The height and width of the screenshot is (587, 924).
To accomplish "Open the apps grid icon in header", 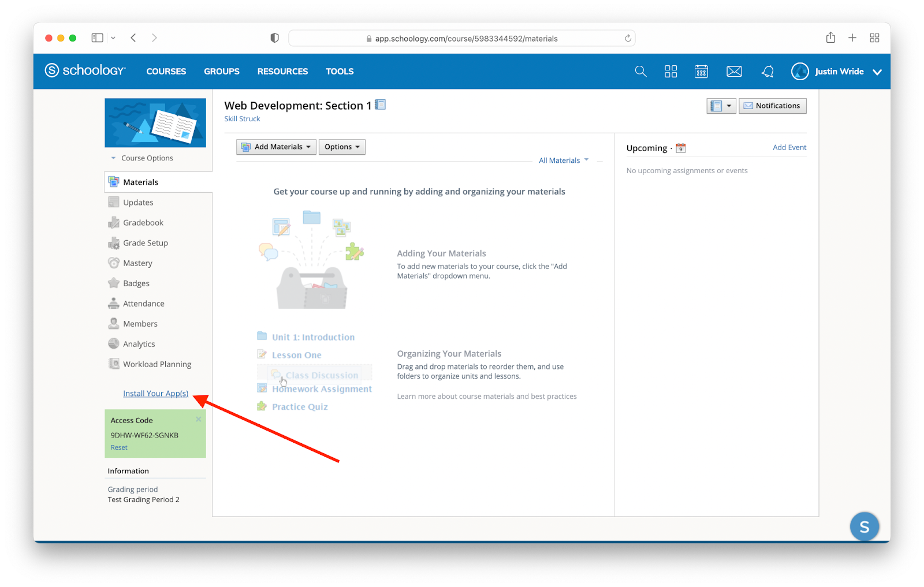I will coord(670,72).
